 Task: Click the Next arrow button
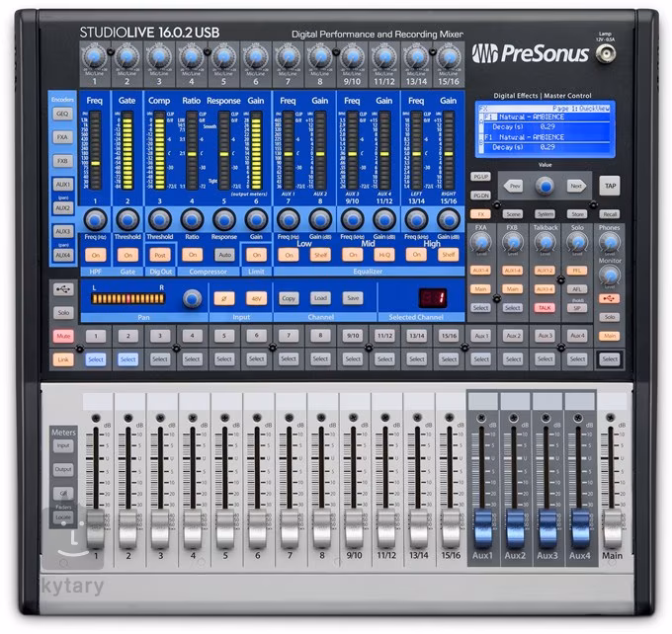(576, 186)
